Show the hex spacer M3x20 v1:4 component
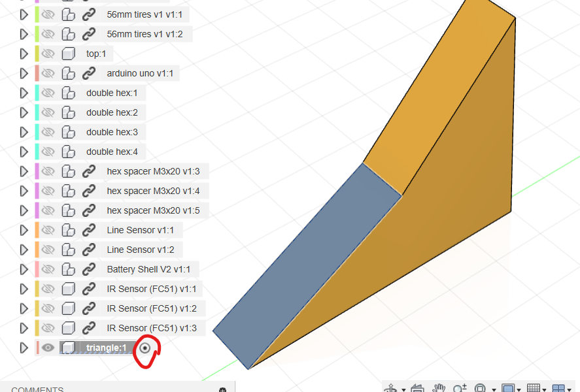Viewport: 580px width, 392px height. (x=48, y=191)
